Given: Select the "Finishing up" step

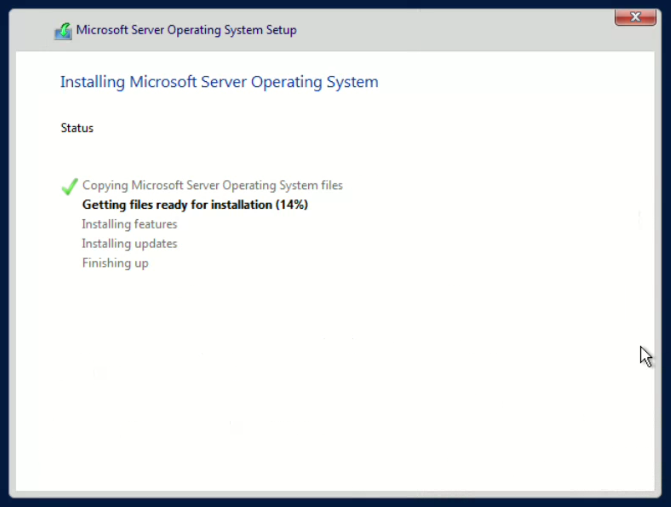Looking at the screenshot, I should point(115,263).
